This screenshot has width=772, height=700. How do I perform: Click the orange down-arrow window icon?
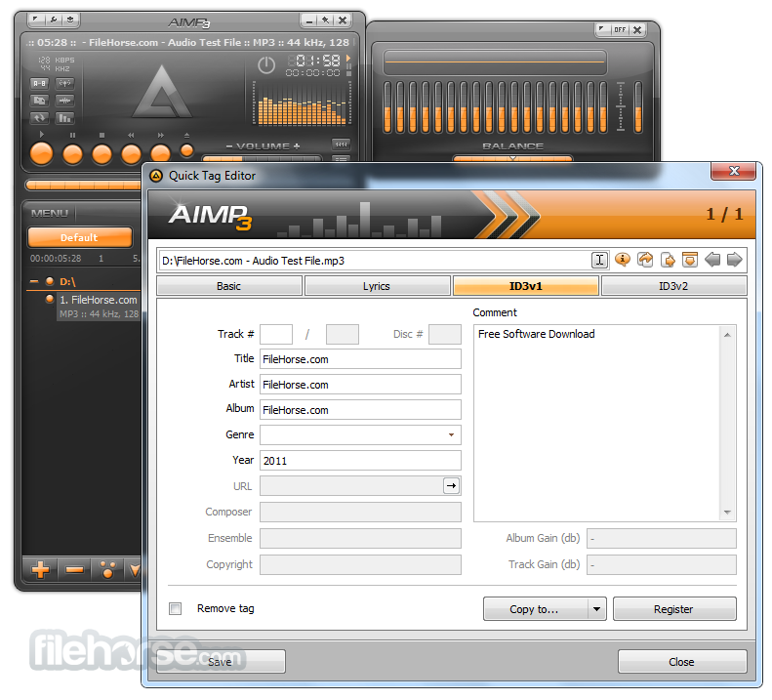coord(690,259)
